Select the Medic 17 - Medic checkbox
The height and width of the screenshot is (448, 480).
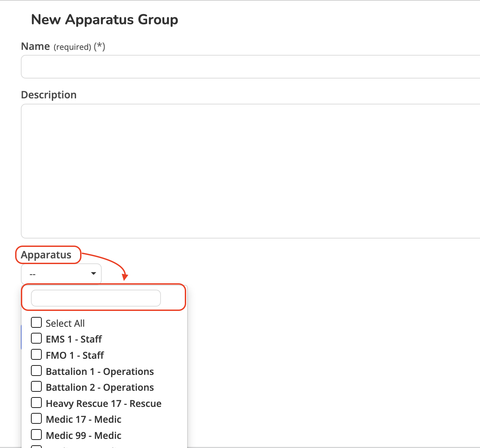pyautogui.click(x=36, y=419)
